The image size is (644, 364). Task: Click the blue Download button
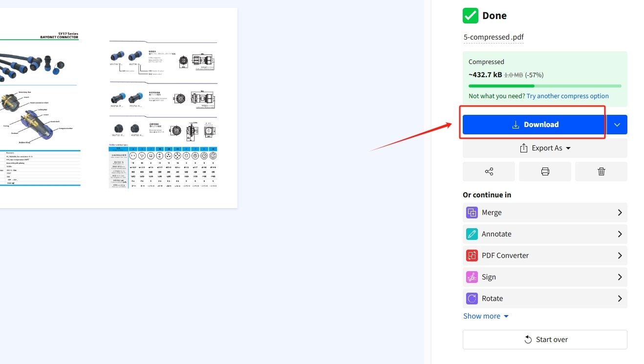pyautogui.click(x=535, y=125)
